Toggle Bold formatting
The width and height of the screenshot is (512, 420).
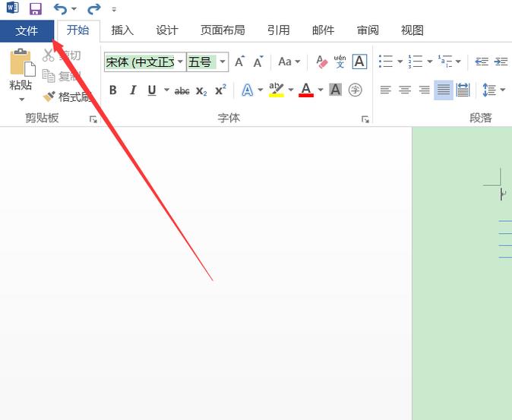[113, 90]
